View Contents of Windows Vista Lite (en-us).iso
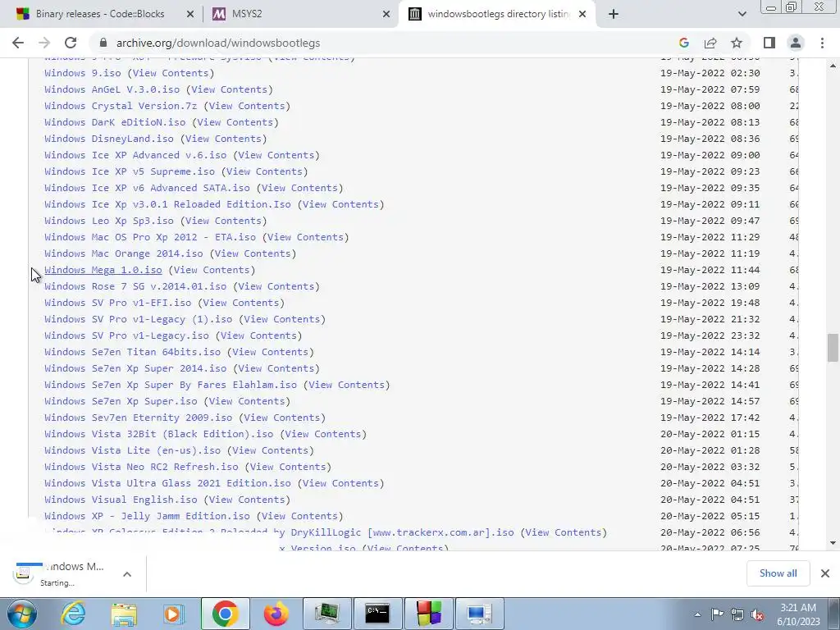Viewport: 840px width, 630px height. pos(270,450)
